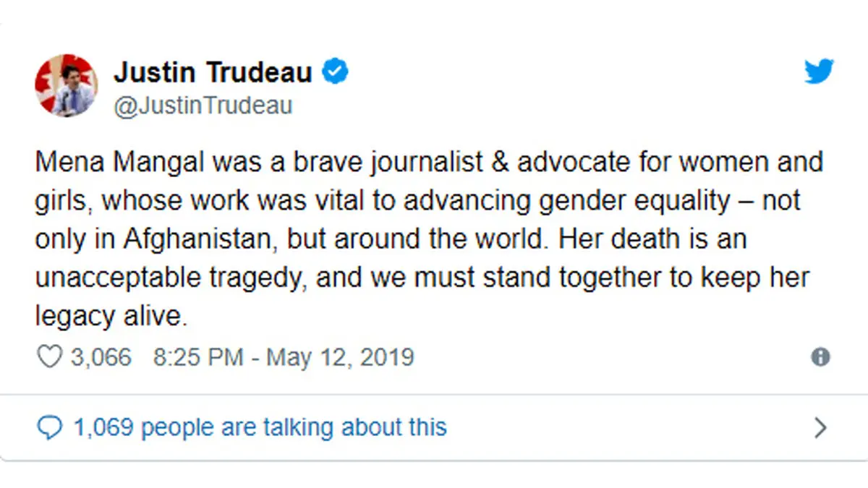Click the blue verified badge
Screen dimensions: 868x488
(x=336, y=72)
